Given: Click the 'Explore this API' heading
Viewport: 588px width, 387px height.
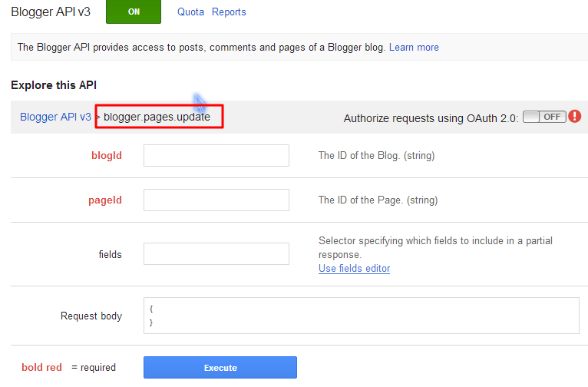Looking at the screenshot, I should (x=54, y=85).
